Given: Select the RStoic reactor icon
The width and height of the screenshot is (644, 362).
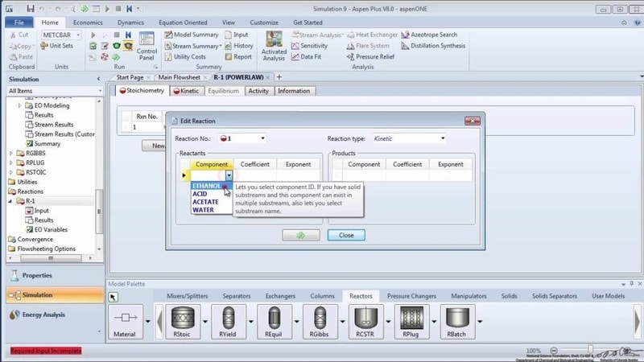Looking at the screenshot, I should pyautogui.click(x=183, y=322).
